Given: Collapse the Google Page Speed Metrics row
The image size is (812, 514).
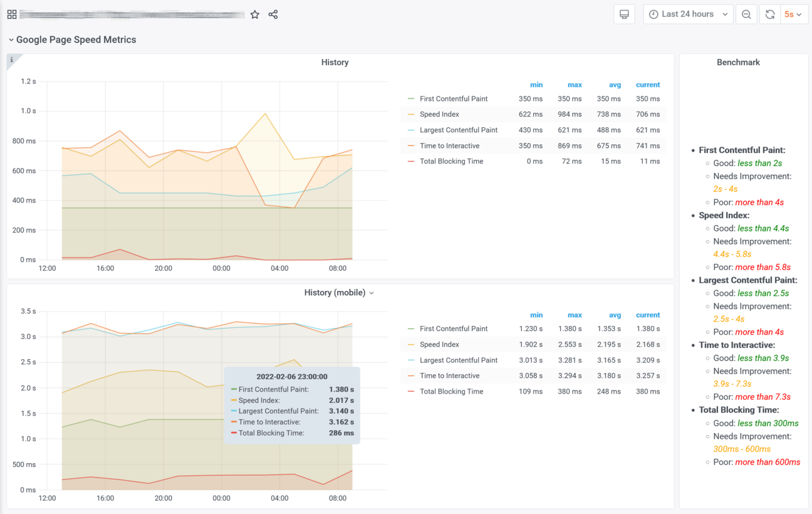Looking at the screenshot, I should (x=72, y=39).
